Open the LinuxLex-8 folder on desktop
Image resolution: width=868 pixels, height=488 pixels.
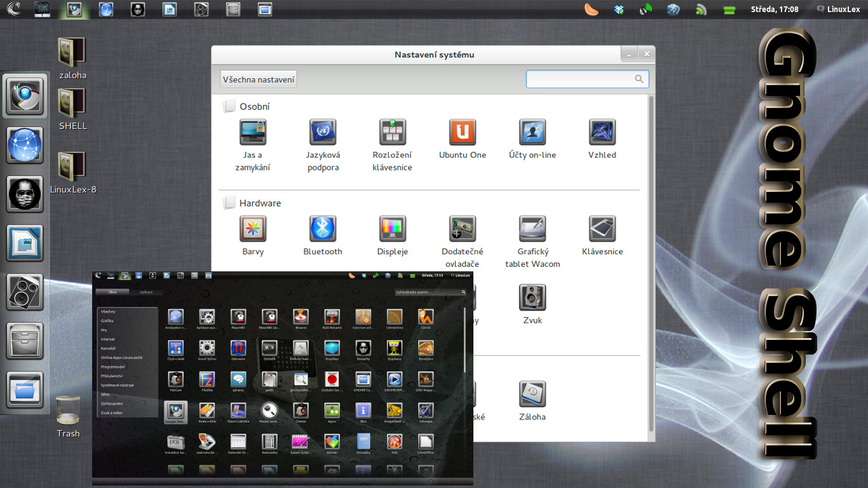click(x=72, y=172)
